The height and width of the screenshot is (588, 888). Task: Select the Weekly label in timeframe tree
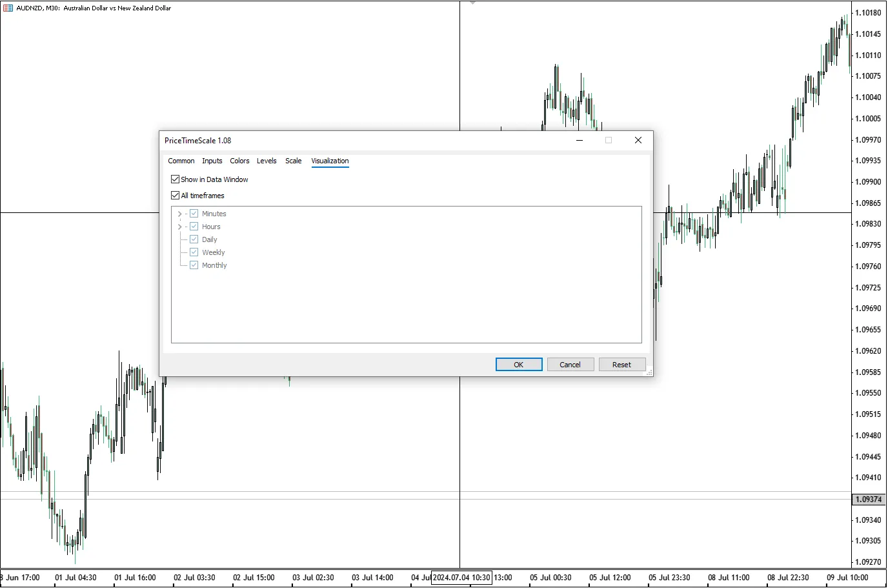[x=214, y=252]
